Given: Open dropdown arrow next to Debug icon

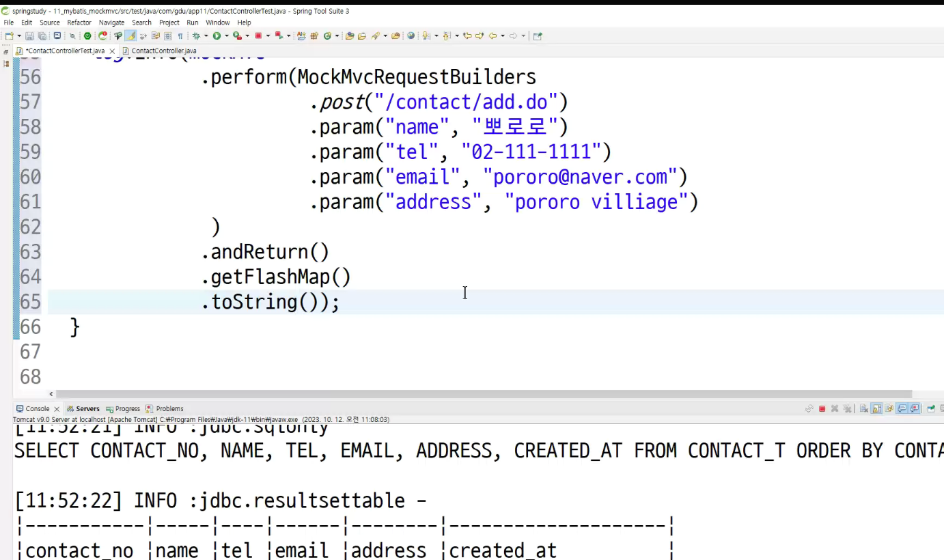Looking at the screenshot, I should point(206,36).
